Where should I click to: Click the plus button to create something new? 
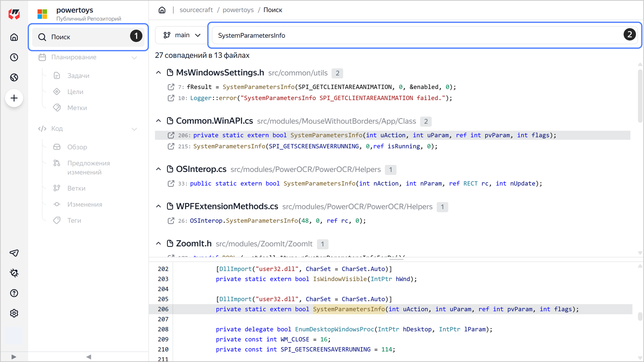coord(14,98)
